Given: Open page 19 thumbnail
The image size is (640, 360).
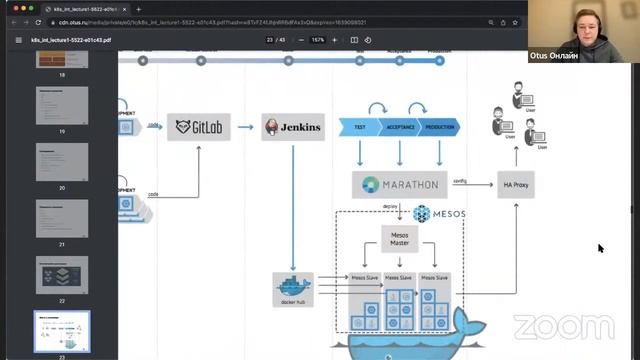Looking at the screenshot, I should 62,105.
